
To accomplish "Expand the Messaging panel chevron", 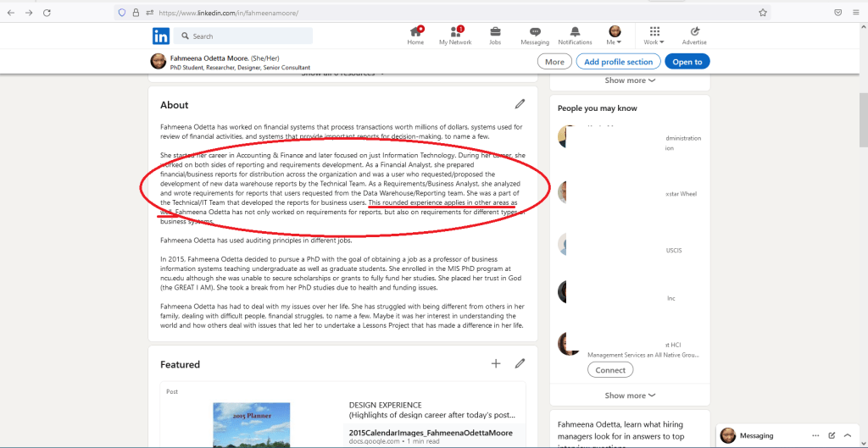I will tap(847, 435).
